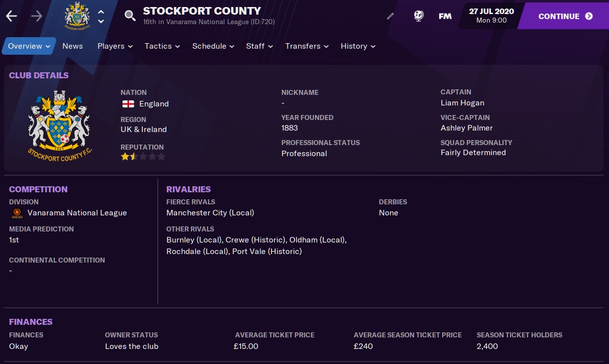Screen dimensions: 609x364
Task: Click the Continue button
Action: pyautogui.click(x=565, y=16)
